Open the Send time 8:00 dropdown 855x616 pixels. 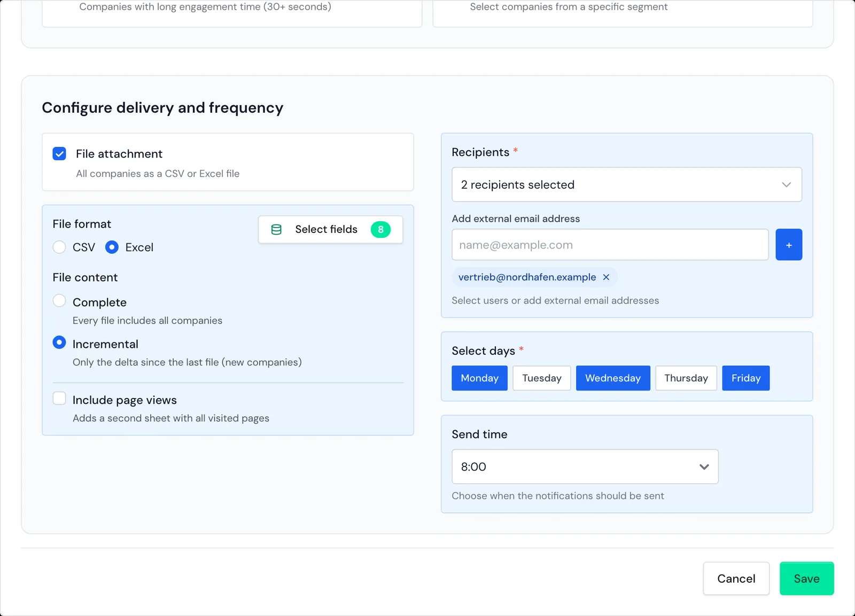click(585, 466)
